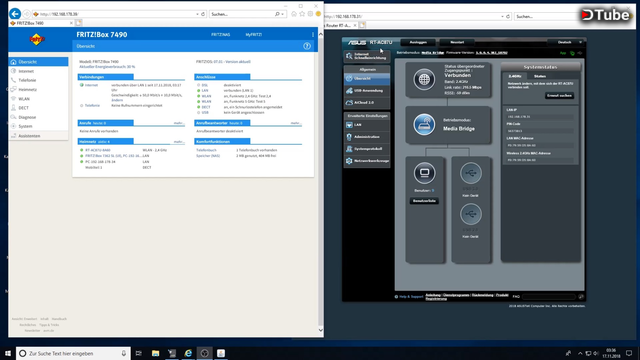The image size is (640, 360).
Task: Open Administration in the ASUS sidebar
Action: (x=367, y=137)
